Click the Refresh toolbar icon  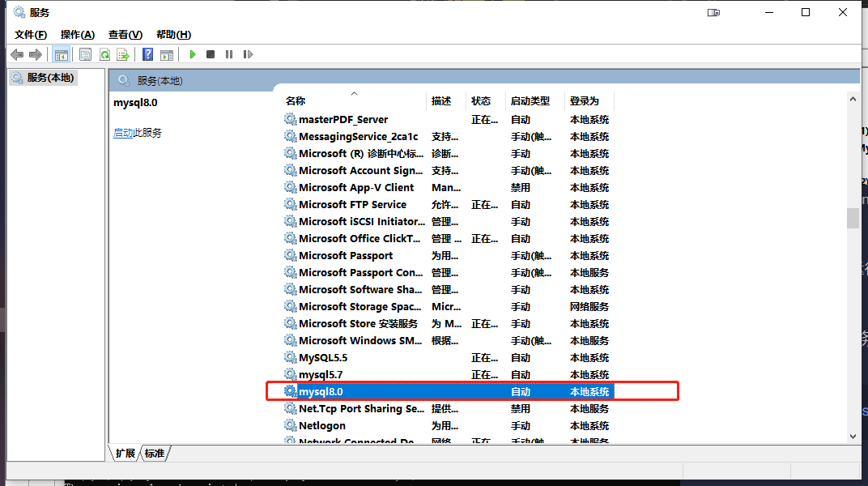[104, 54]
